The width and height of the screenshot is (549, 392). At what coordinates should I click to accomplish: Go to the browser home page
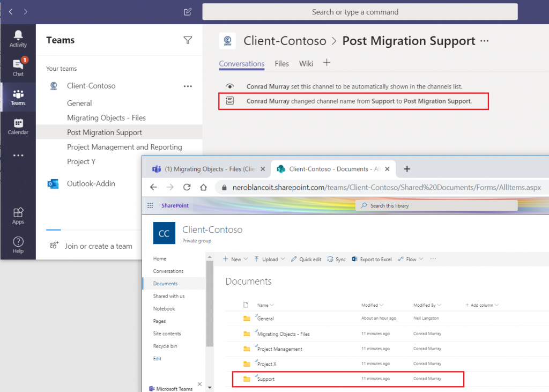(203, 187)
